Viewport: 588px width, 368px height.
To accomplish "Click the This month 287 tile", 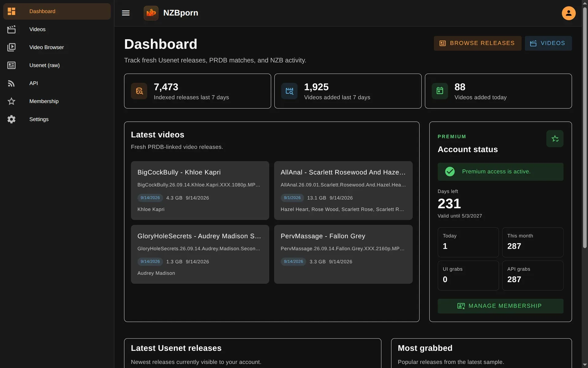I will (533, 242).
